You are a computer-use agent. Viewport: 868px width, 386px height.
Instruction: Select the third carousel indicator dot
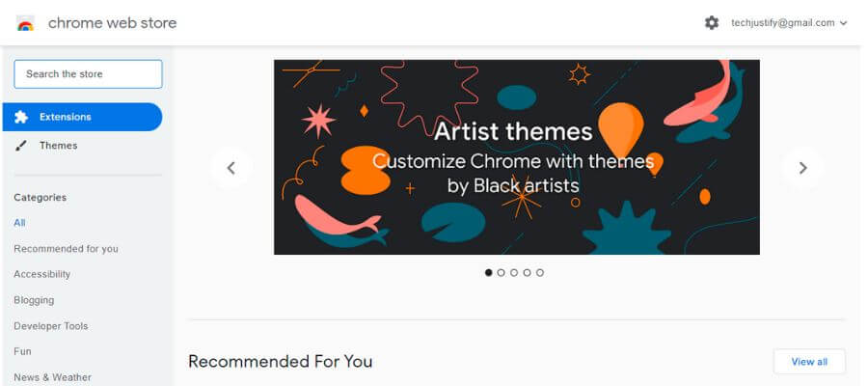(514, 273)
